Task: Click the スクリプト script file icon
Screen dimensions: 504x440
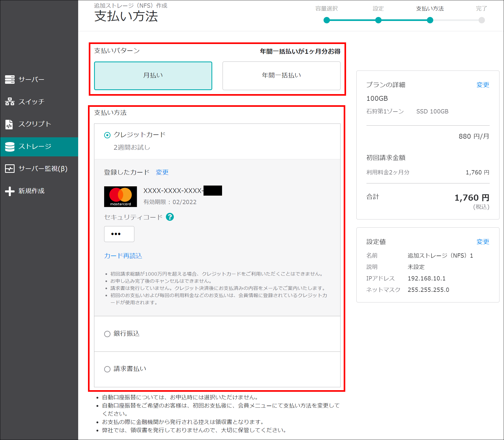Action: pos(9,124)
